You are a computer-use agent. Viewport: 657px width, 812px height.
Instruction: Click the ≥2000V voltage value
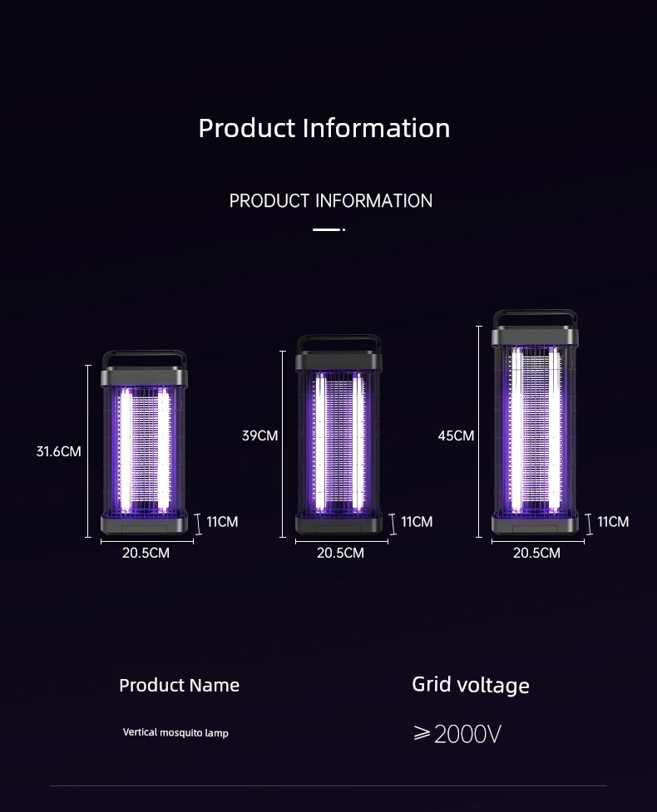pos(457,734)
